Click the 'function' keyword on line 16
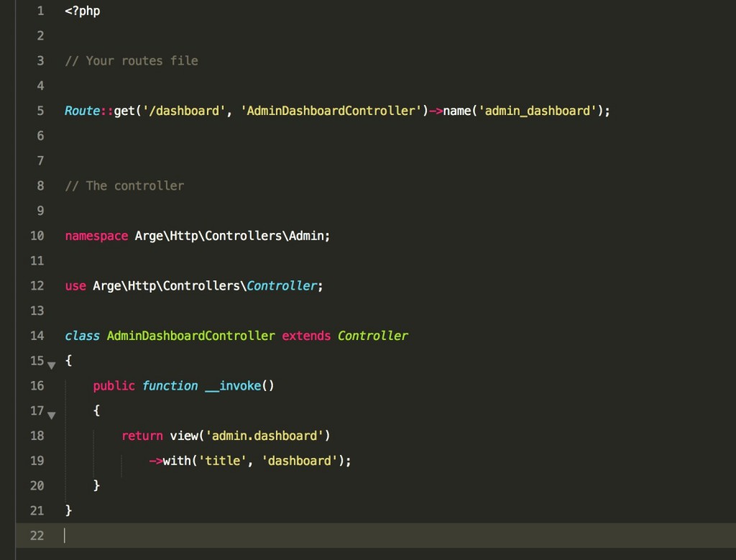736x560 pixels. click(170, 386)
